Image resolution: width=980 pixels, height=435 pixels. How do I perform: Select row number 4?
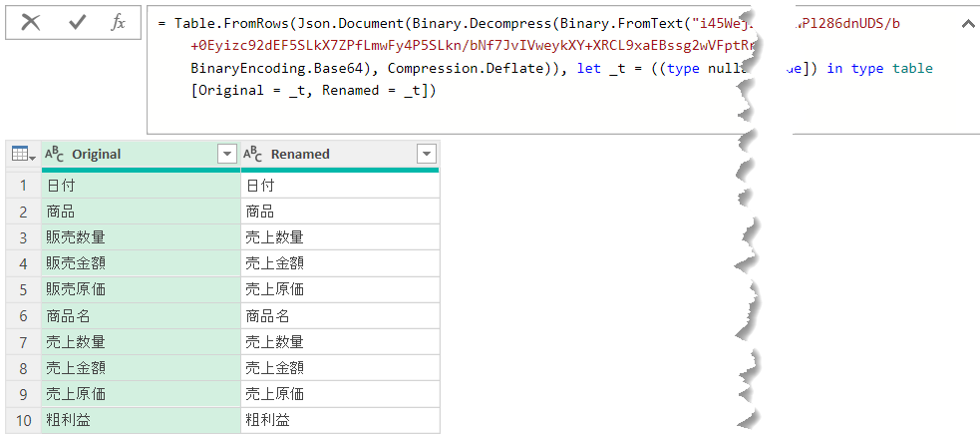[x=24, y=264]
